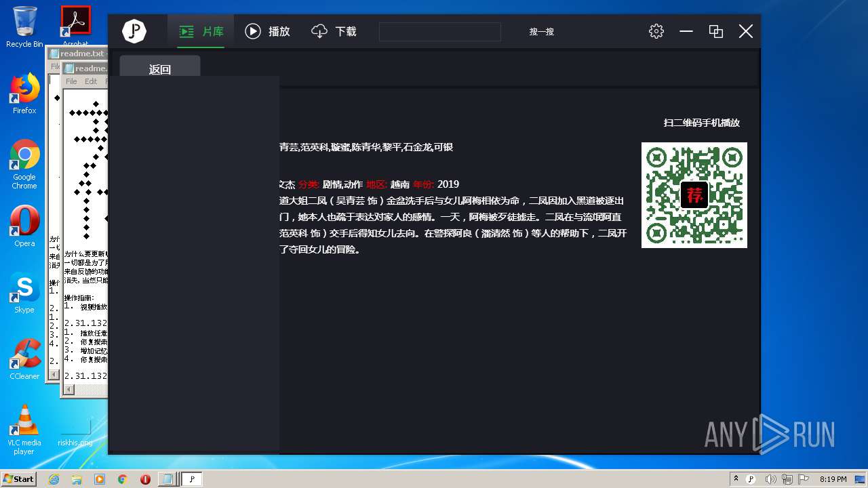This screenshot has height=488, width=868.
Task: Click the 8:19 PM system clock
Action: pyautogui.click(x=833, y=479)
